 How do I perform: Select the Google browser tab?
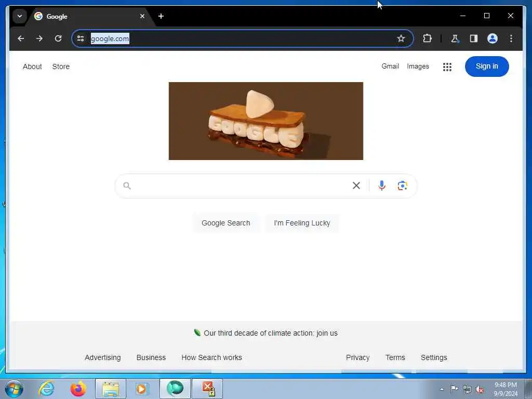90,16
